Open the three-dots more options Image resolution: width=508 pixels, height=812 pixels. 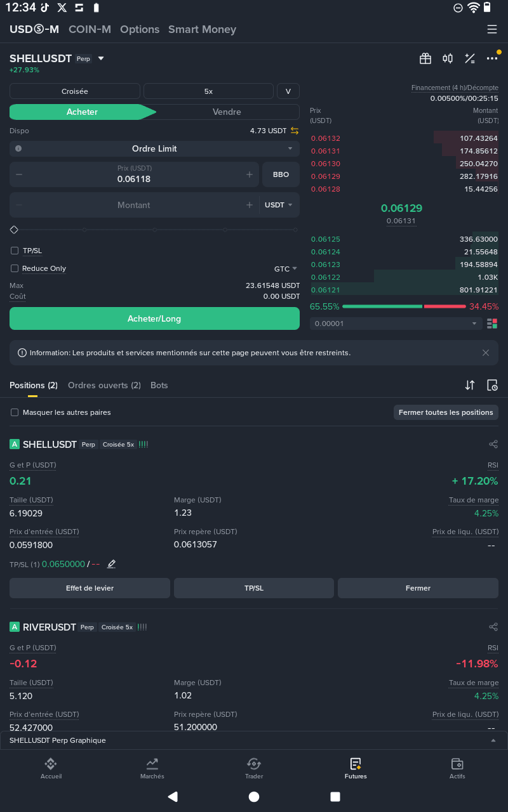[x=492, y=58]
